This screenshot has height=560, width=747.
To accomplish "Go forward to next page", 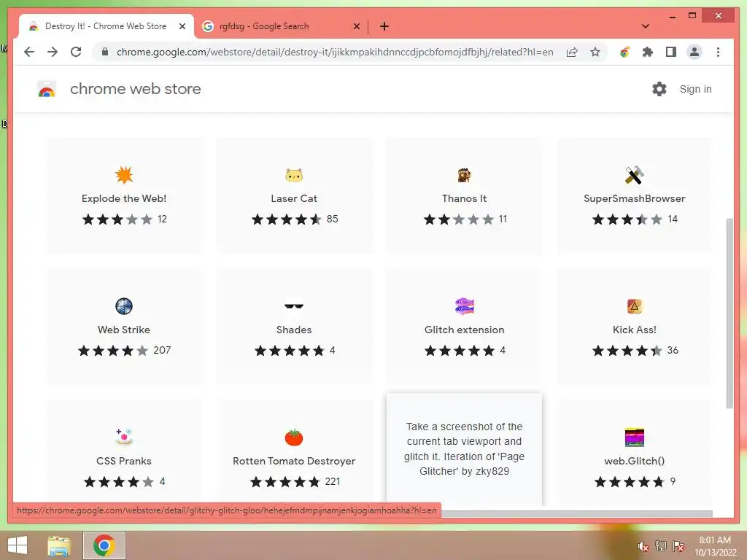I will [x=53, y=52].
